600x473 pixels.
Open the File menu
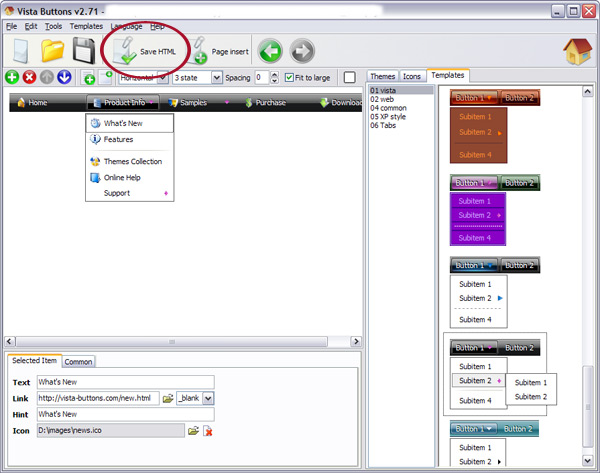click(x=11, y=26)
